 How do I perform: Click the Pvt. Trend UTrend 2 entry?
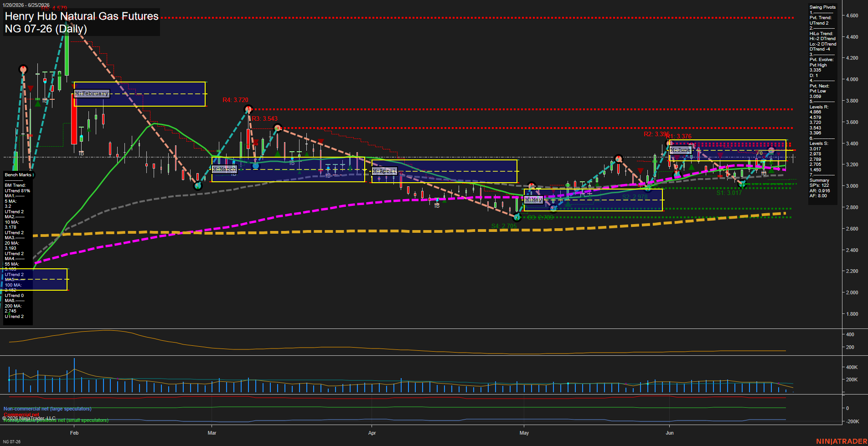[x=821, y=21]
